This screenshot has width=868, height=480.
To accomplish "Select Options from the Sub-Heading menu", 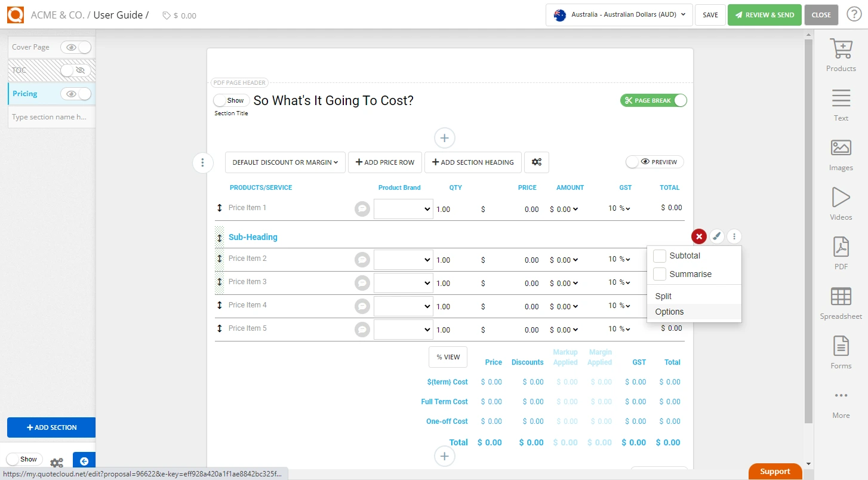I will click(669, 311).
